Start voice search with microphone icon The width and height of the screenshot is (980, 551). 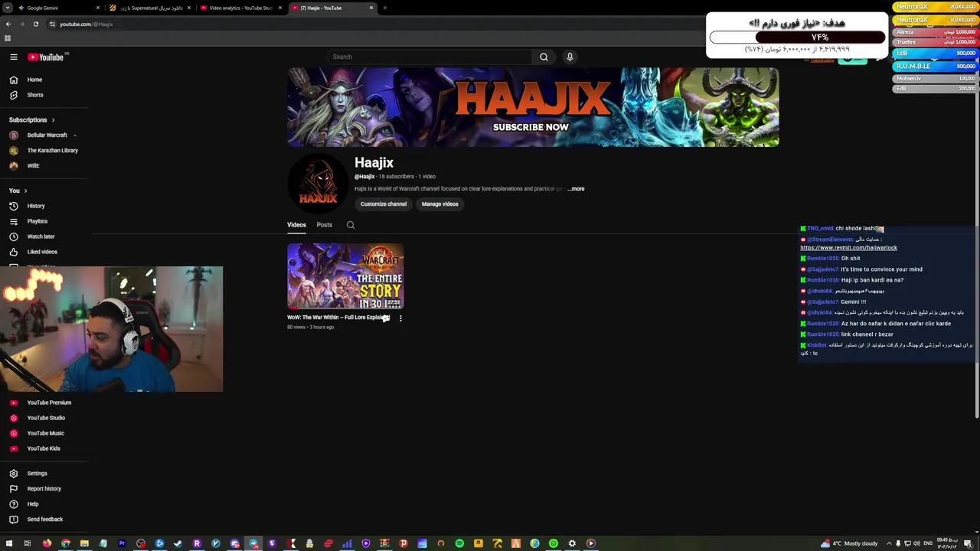pos(570,57)
